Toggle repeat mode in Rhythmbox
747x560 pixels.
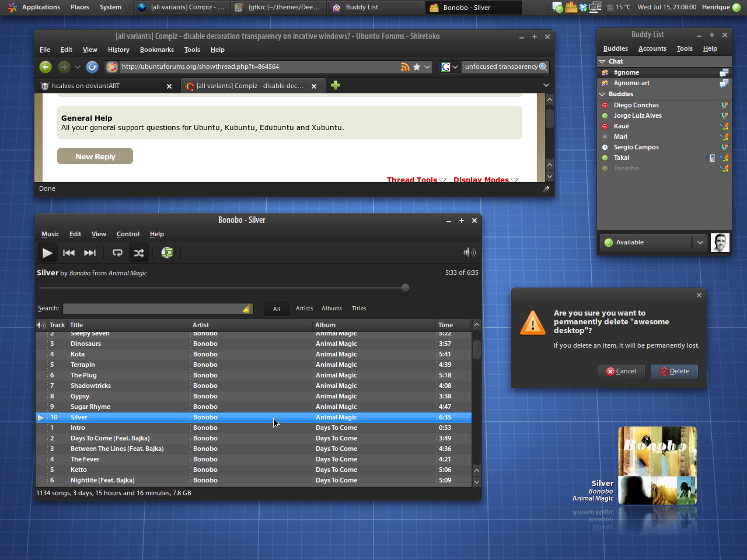click(117, 253)
